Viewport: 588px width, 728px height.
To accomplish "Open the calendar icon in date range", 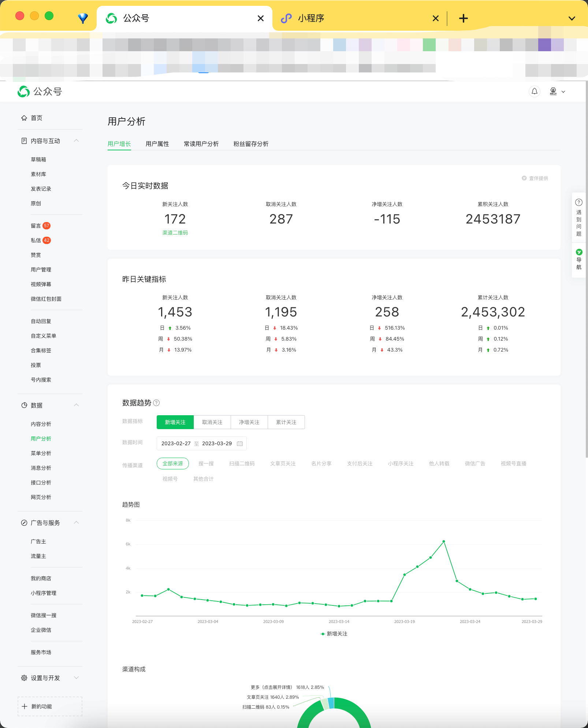I will 240,443.
